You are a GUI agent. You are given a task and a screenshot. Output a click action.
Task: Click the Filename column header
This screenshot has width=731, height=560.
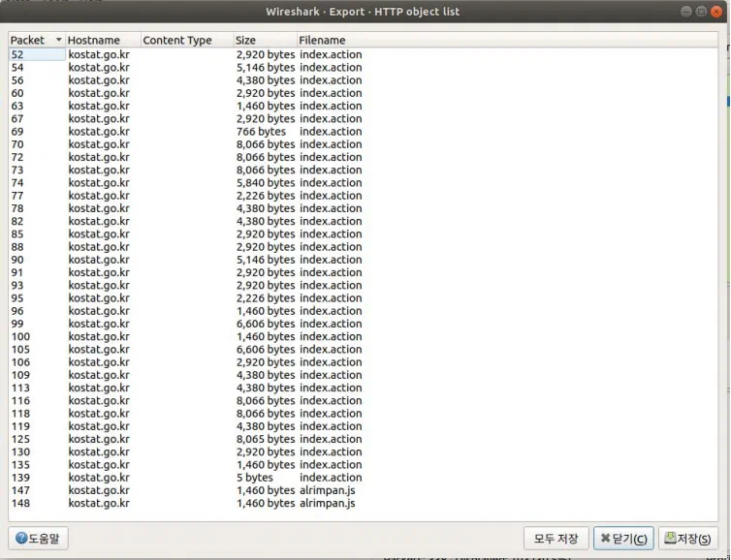(507, 40)
